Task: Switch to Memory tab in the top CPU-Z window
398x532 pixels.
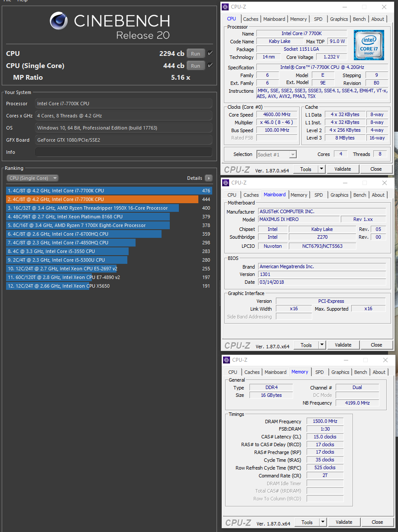Action: pyautogui.click(x=298, y=19)
